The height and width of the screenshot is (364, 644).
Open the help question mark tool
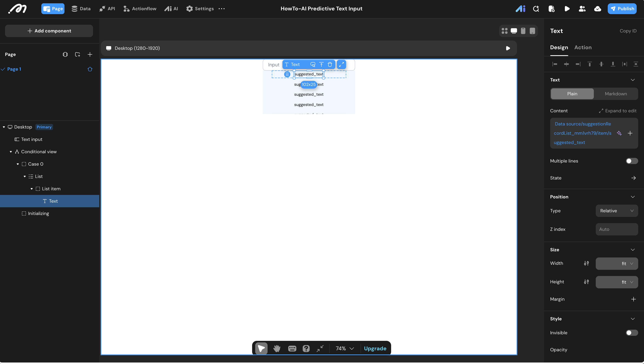click(x=306, y=348)
